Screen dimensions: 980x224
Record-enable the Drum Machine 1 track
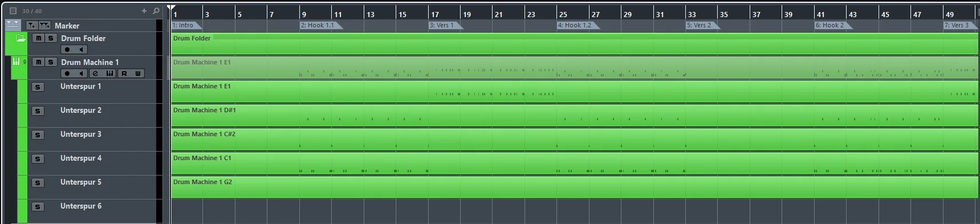coord(67,74)
